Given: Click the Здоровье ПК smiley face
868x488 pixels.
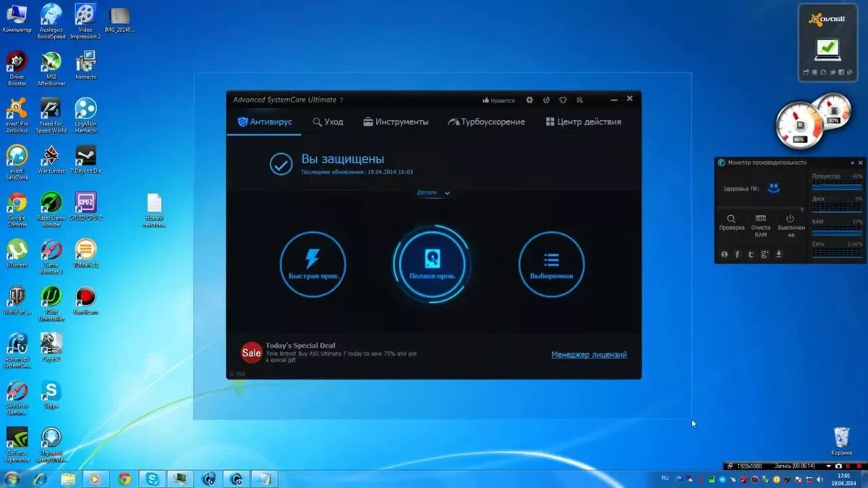Looking at the screenshot, I should (x=774, y=188).
